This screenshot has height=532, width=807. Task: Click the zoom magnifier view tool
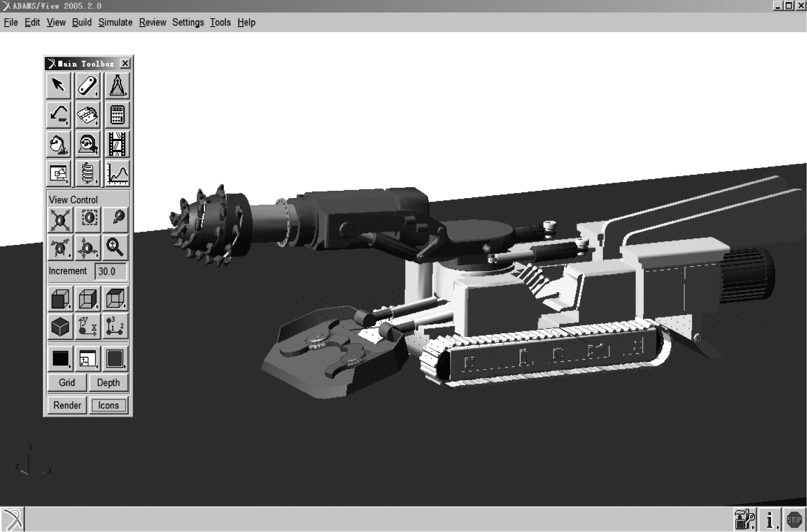pyautogui.click(x=114, y=248)
